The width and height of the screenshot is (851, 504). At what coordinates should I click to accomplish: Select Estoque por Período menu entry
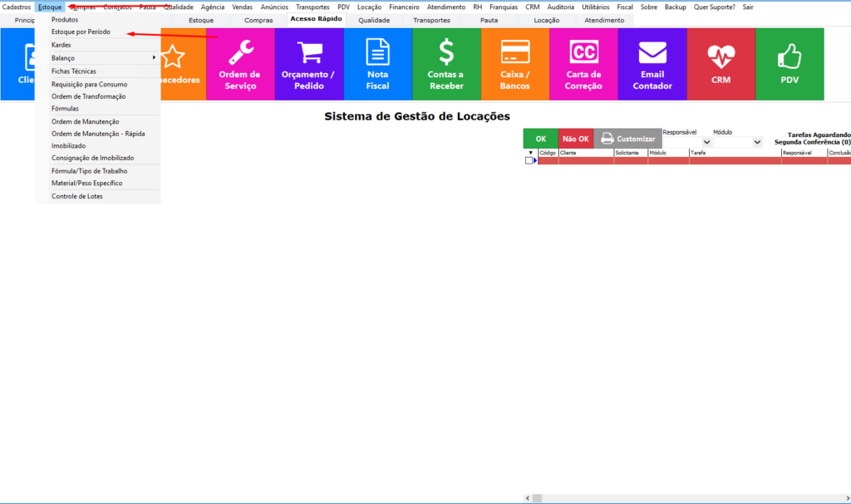coord(81,32)
